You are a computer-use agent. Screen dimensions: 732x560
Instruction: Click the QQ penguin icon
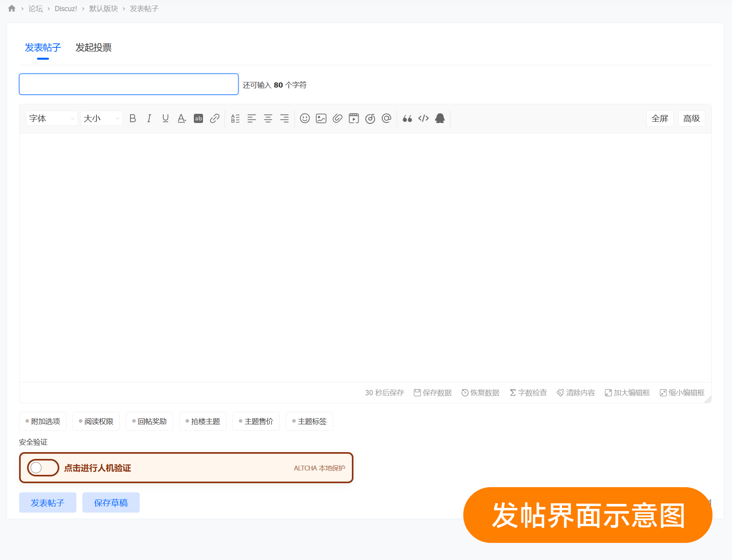[x=440, y=118]
